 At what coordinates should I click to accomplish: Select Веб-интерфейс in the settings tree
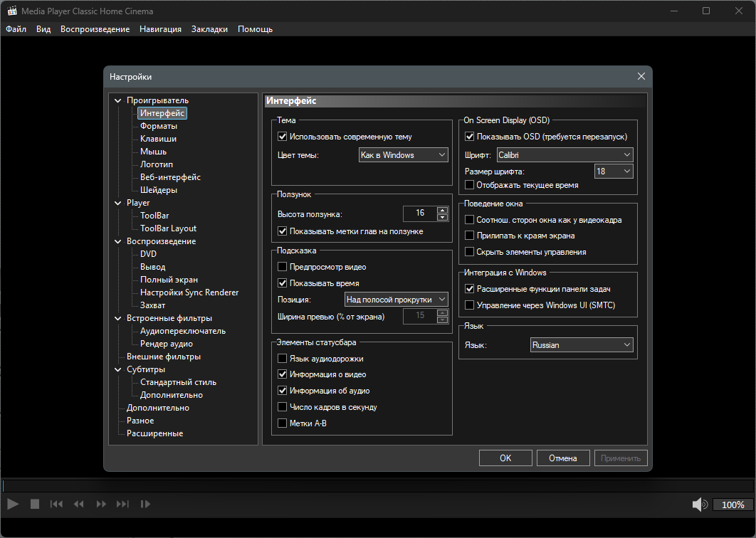click(x=170, y=177)
